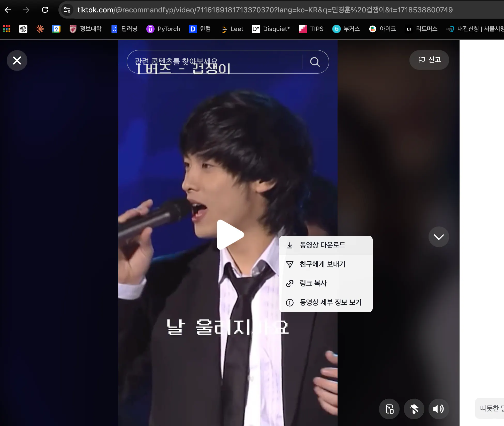Close the video viewer with X button

(x=17, y=60)
